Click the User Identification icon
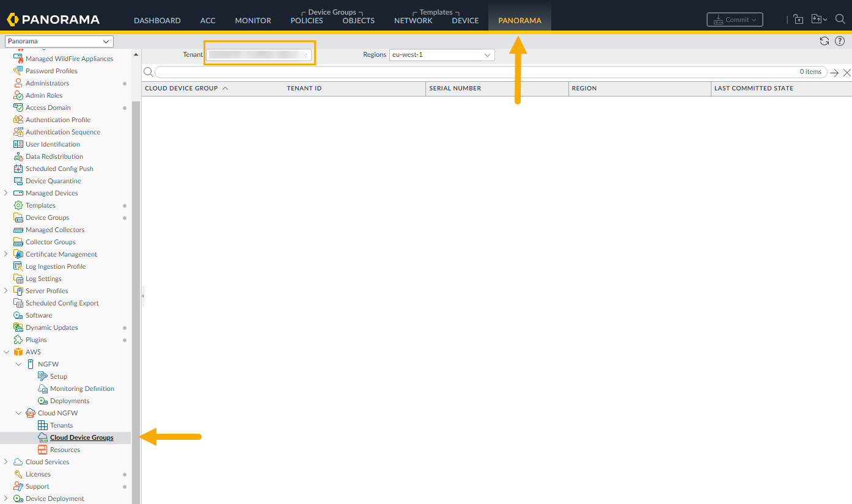 pos(18,144)
